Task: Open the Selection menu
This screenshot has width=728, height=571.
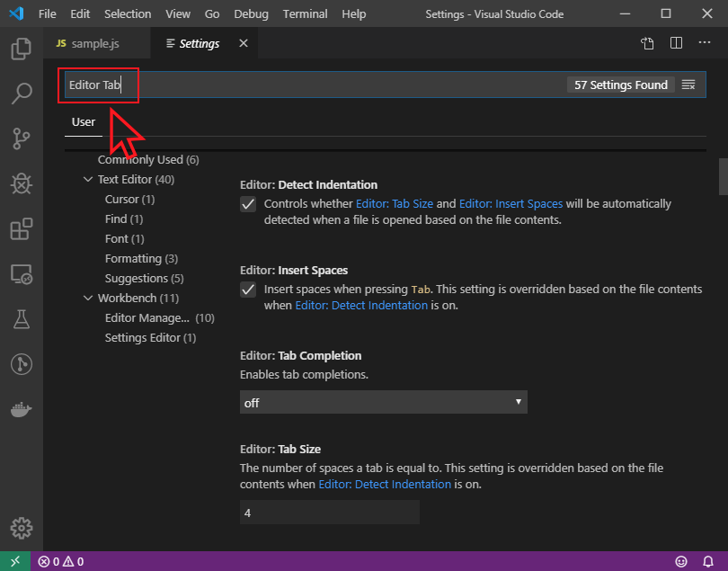Action: (128, 14)
